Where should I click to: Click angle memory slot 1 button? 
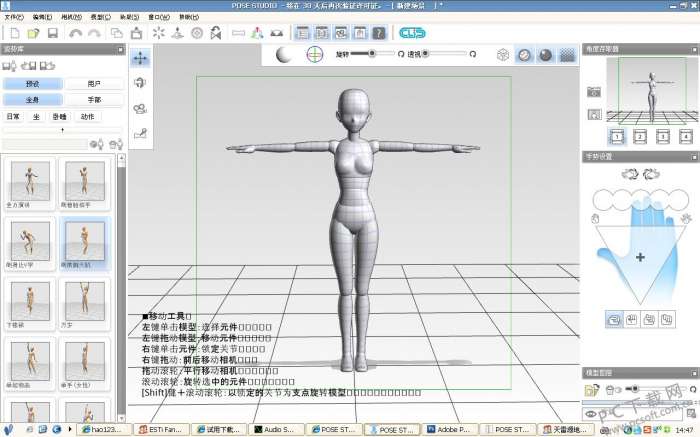click(x=617, y=136)
